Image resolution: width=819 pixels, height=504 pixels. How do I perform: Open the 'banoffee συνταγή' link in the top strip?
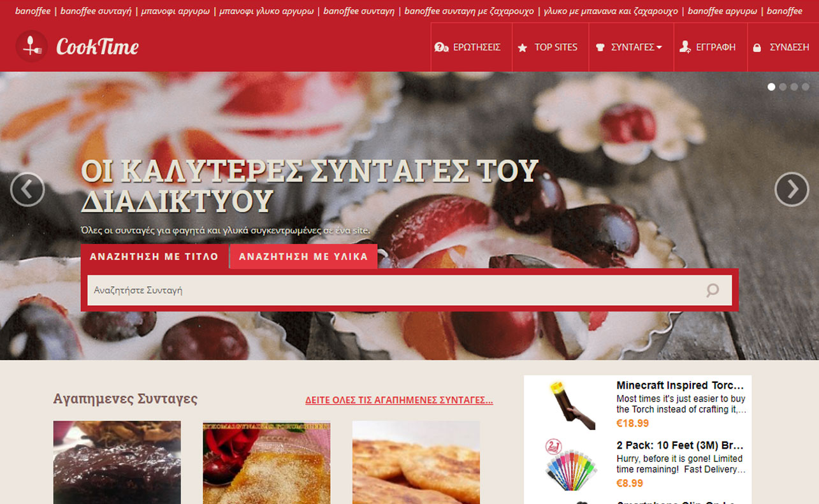coord(96,11)
